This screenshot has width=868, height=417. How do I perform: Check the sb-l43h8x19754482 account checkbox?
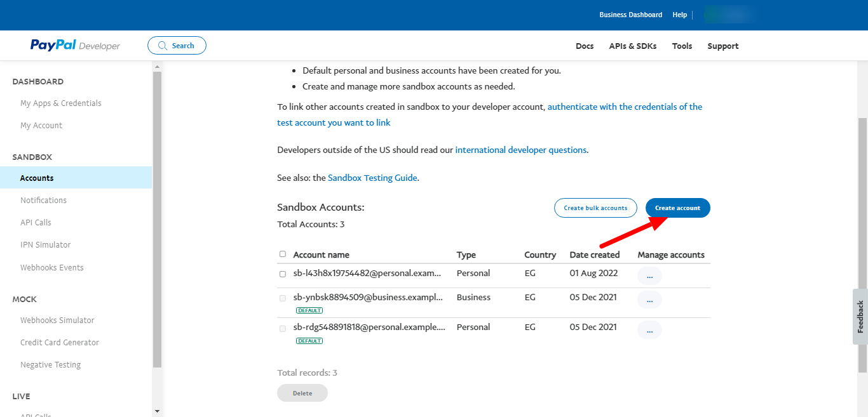pyautogui.click(x=283, y=274)
